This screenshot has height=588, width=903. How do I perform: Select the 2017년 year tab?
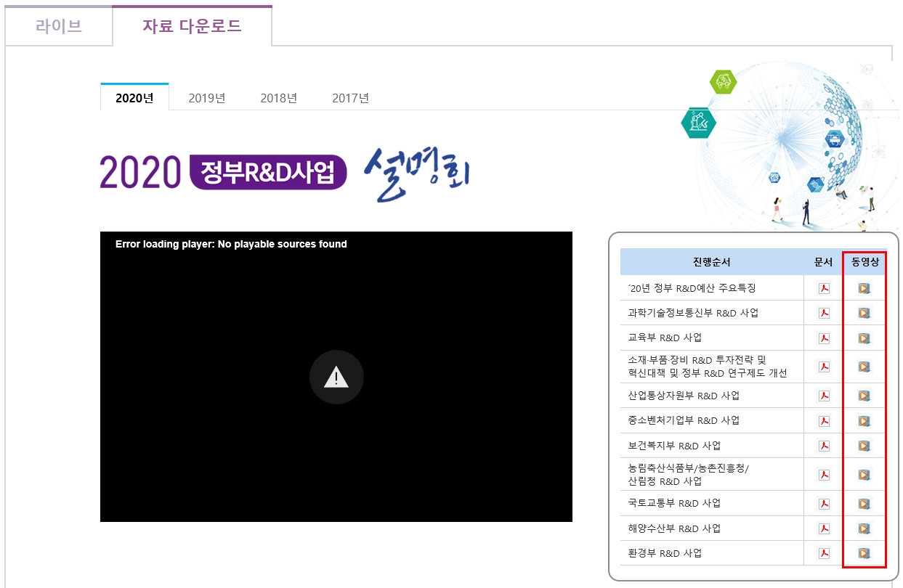coord(350,98)
